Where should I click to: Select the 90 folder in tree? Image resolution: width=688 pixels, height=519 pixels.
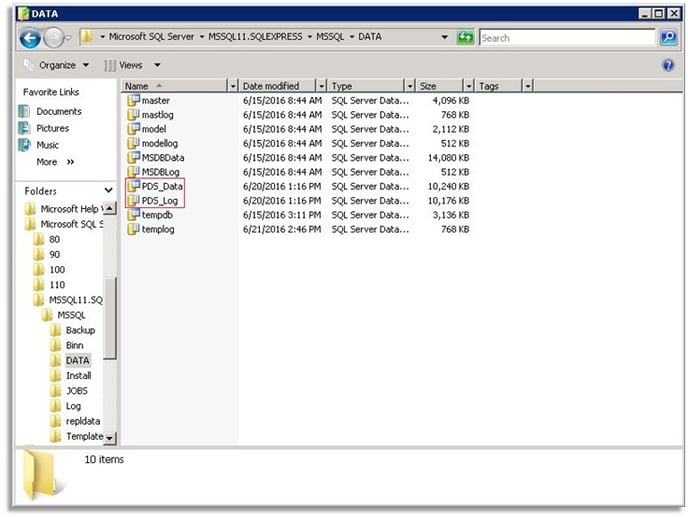point(54,254)
